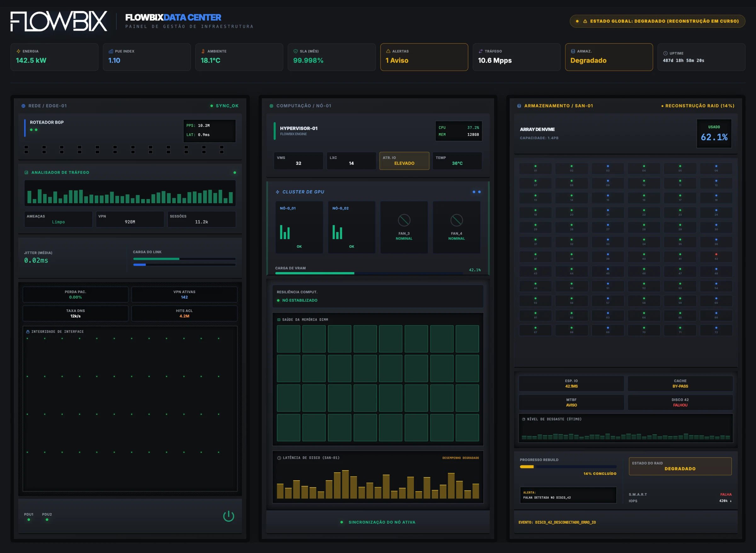The width and height of the screenshot is (756, 553).
Task: Click the disabled FAN_3 icon
Action: pyautogui.click(x=404, y=220)
